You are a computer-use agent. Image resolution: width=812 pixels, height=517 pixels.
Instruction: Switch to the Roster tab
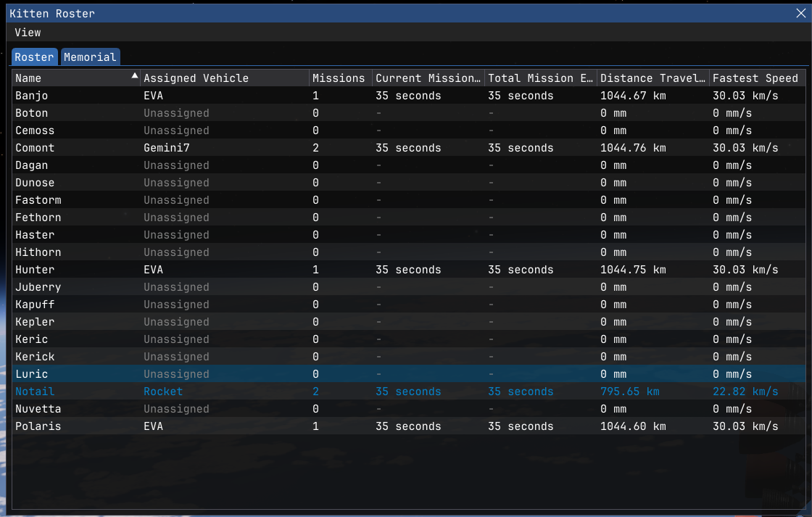tap(34, 57)
